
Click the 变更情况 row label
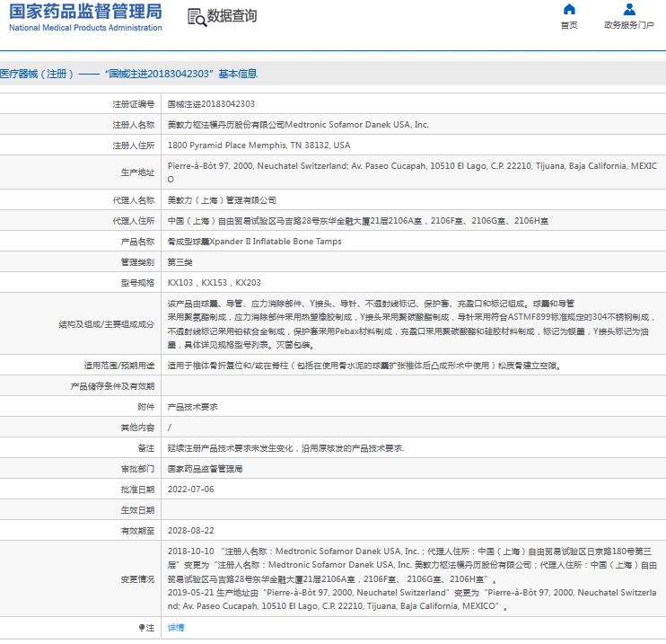pos(137,579)
